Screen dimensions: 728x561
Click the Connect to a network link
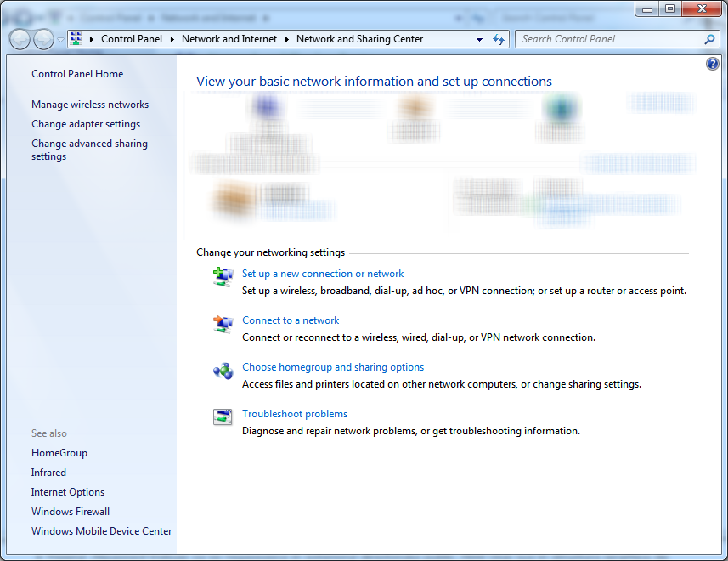coord(291,320)
